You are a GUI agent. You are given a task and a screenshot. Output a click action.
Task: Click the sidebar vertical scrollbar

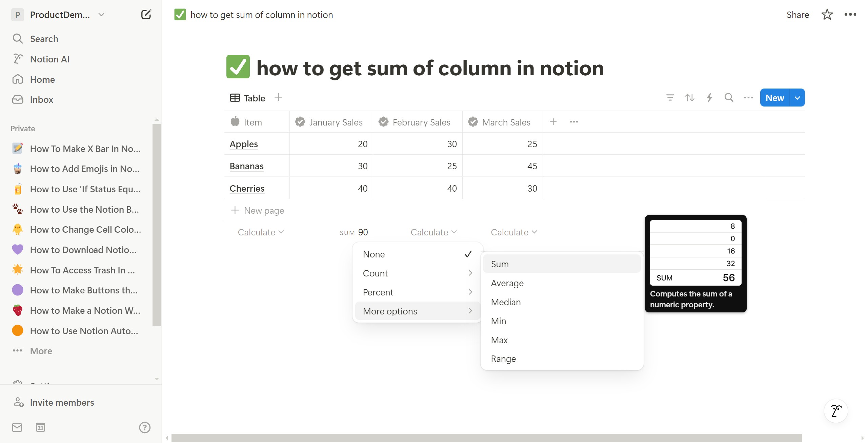click(x=157, y=225)
